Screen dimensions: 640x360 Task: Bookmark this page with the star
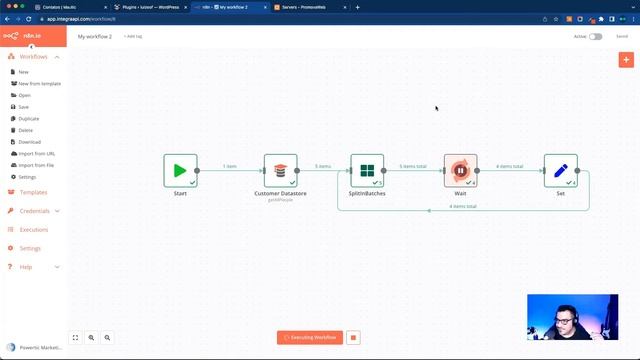pyautogui.click(x=556, y=19)
